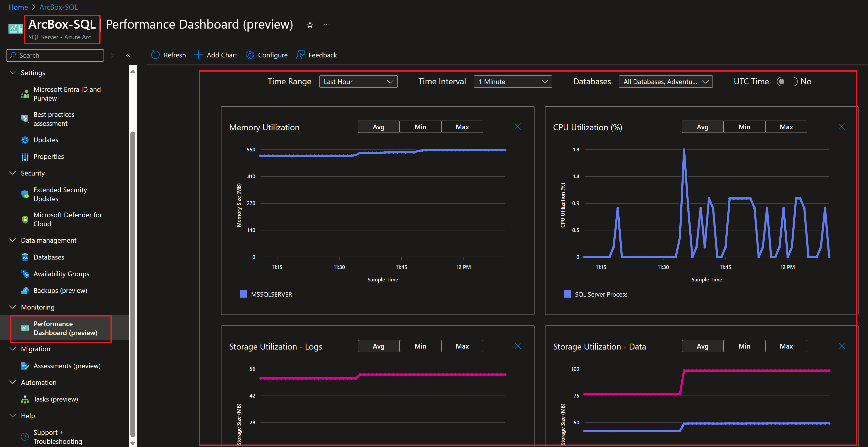This screenshot has width=868, height=447.
Task: Go to Home breadcrumb link
Action: click(x=18, y=7)
